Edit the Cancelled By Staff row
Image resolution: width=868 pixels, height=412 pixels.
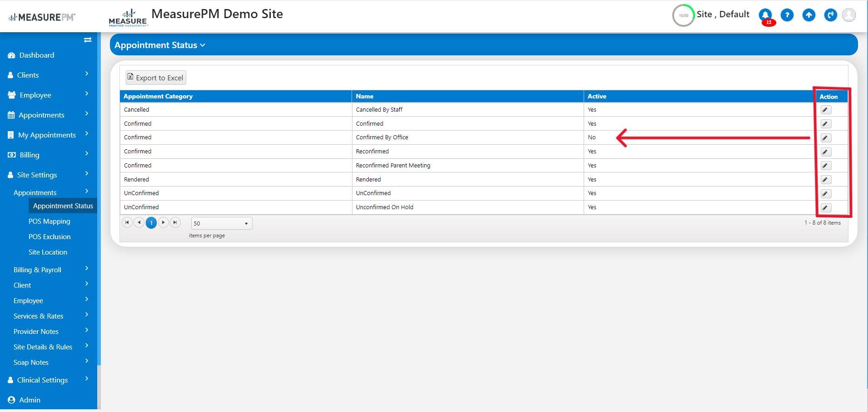coord(825,110)
